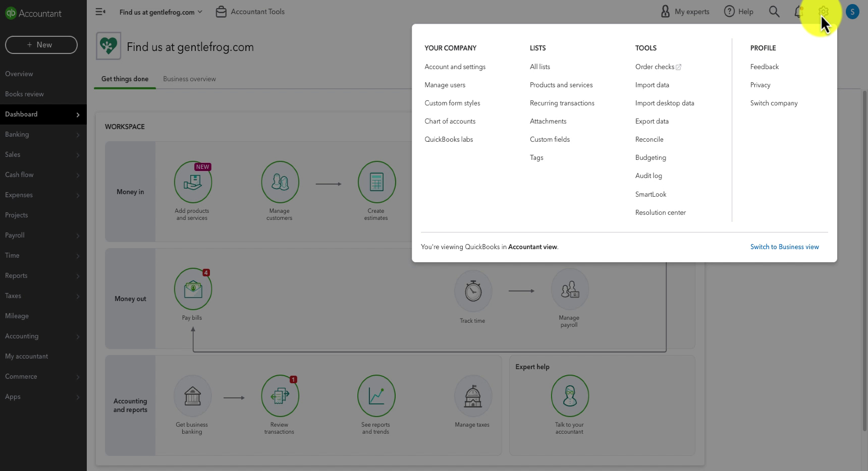868x471 pixels.
Task: Open Manage users from settings menu
Action: pos(445,85)
